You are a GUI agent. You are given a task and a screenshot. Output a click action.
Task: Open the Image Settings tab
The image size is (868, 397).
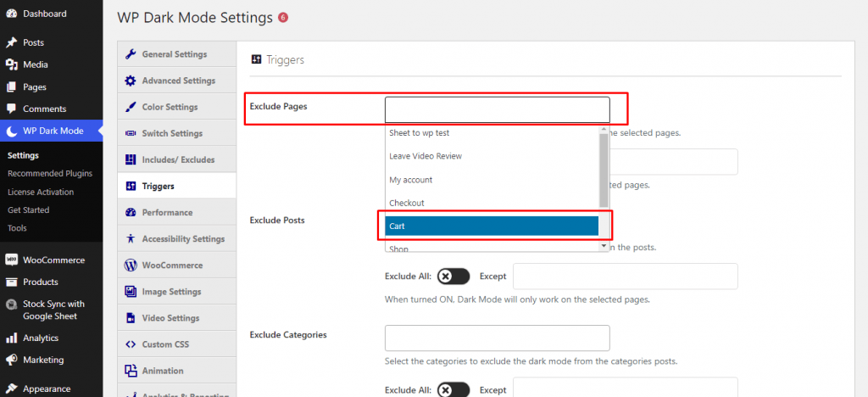[x=176, y=292]
